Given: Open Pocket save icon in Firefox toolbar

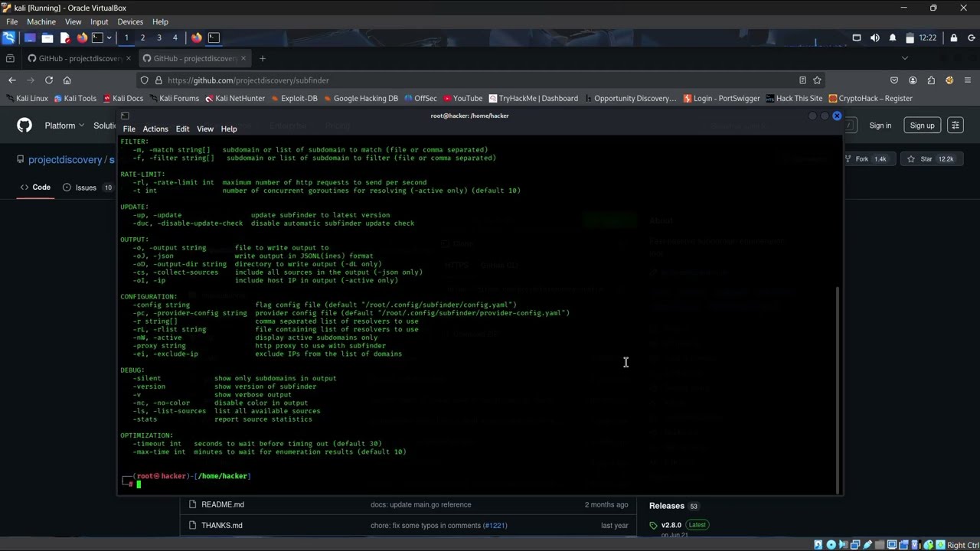Looking at the screenshot, I should tap(894, 80).
